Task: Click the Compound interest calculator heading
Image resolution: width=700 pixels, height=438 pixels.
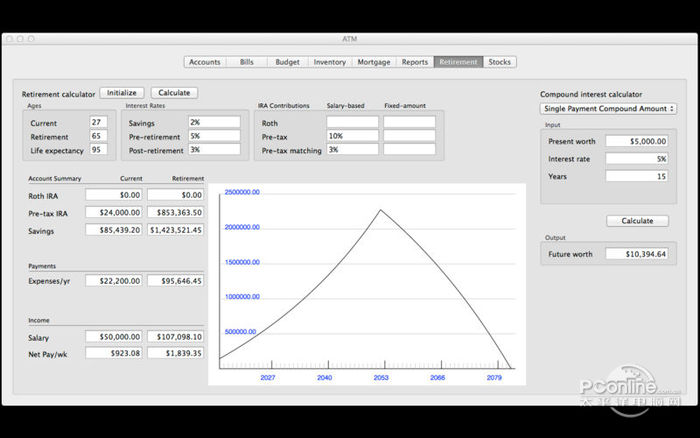Action: pos(591,94)
